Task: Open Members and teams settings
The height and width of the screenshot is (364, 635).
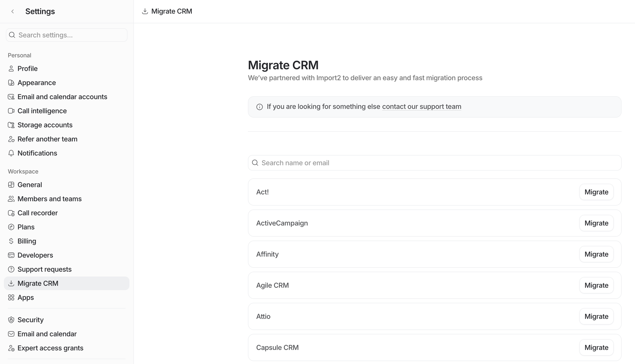Action: pyautogui.click(x=49, y=199)
